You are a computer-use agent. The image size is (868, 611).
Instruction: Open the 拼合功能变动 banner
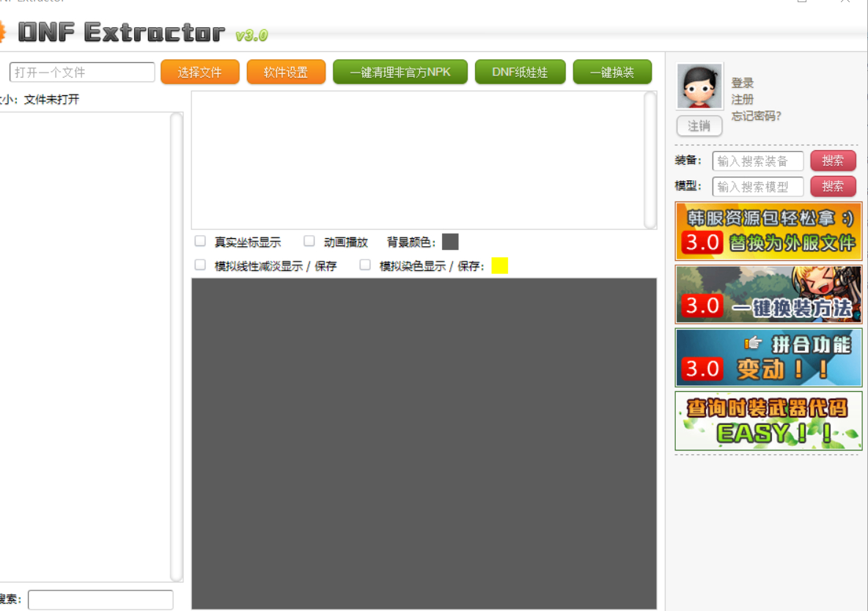[x=768, y=358]
